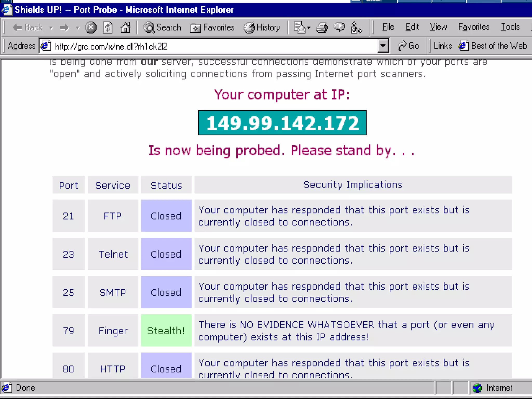532x399 pixels.
Task: Click the Print icon
Action: pos(322,28)
